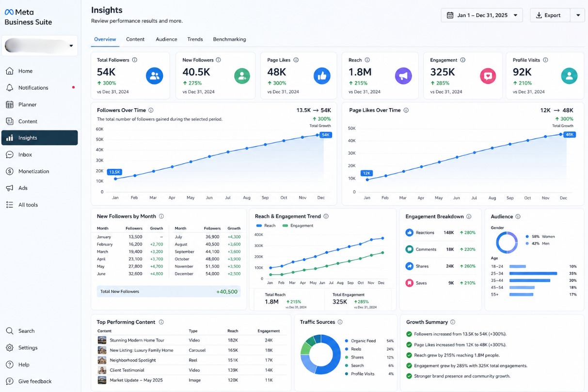Switch to the Content tab
The image size is (588, 392).
coord(135,39)
